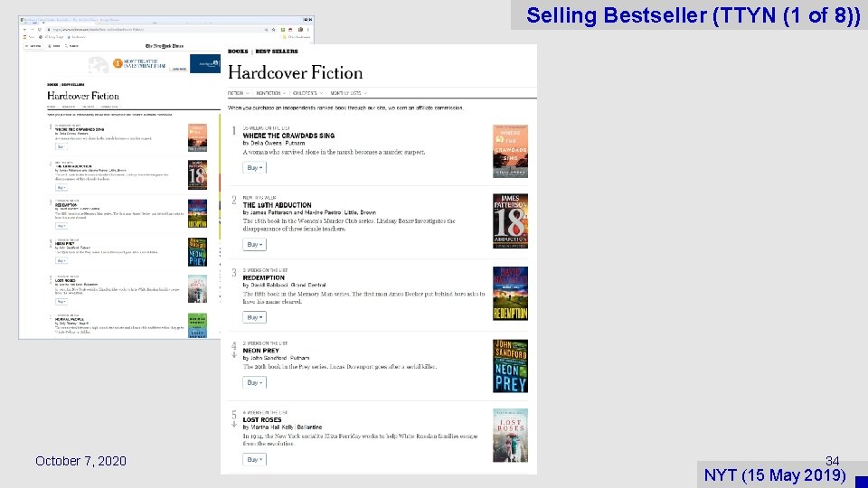Click the New York Times logo in small window
Viewport: 868px width, 488px height.
164,46
